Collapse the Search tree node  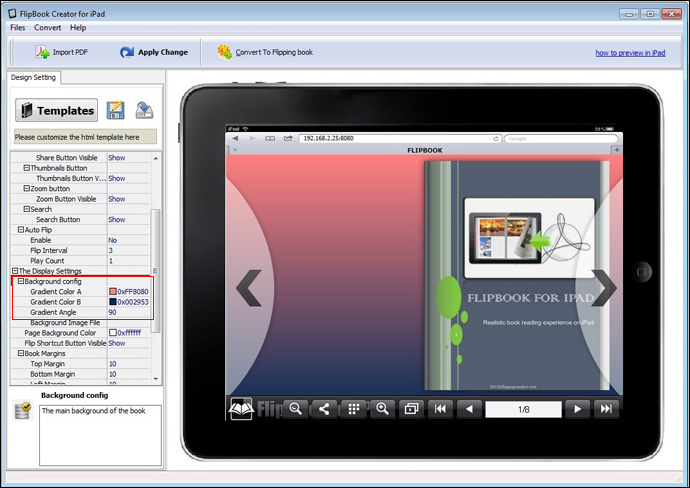(26, 209)
